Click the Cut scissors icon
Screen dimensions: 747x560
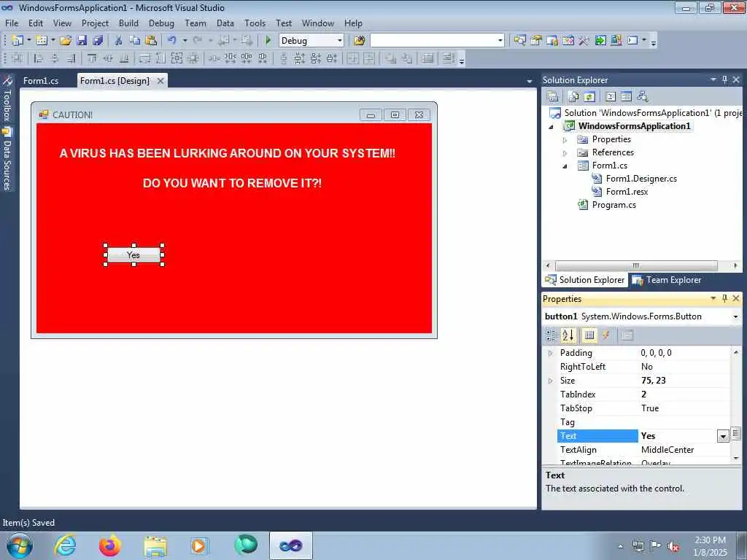(x=118, y=41)
